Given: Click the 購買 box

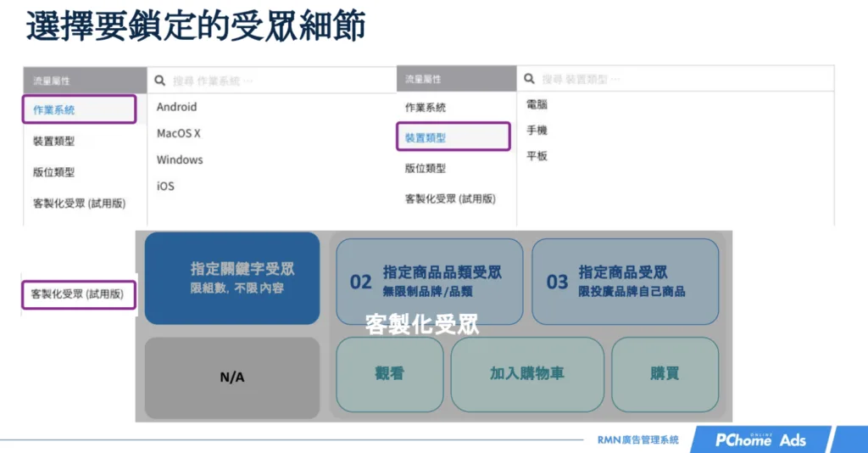Looking at the screenshot, I should (x=665, y=374).
